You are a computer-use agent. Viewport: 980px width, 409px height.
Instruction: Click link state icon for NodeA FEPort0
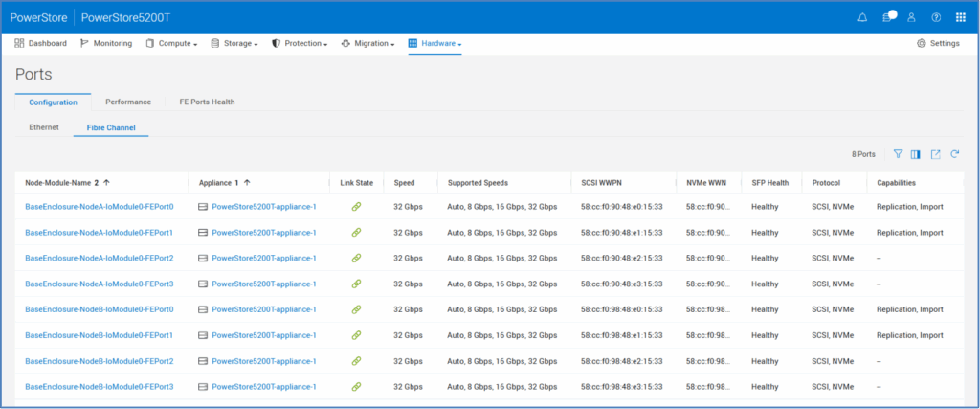click(356, 207)
